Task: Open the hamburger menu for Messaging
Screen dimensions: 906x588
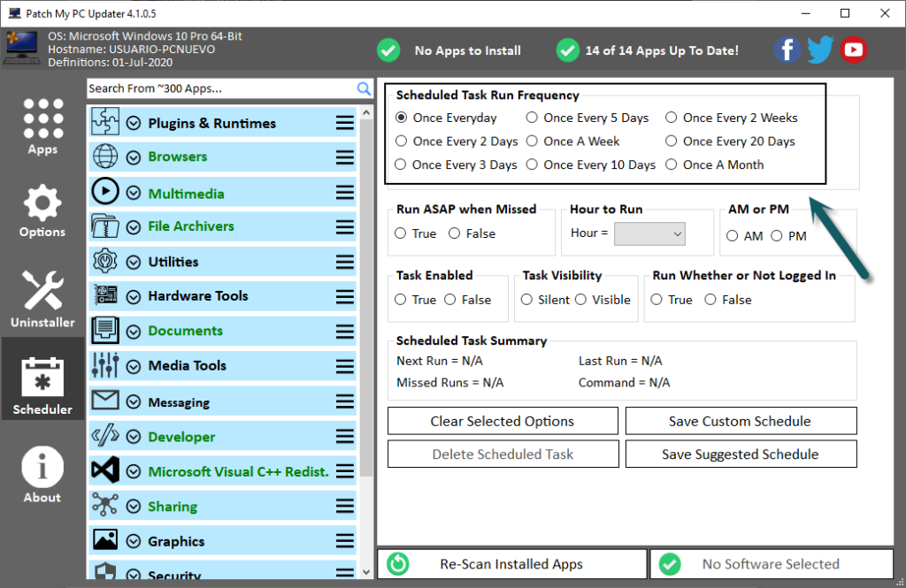Action: [345, 402]
